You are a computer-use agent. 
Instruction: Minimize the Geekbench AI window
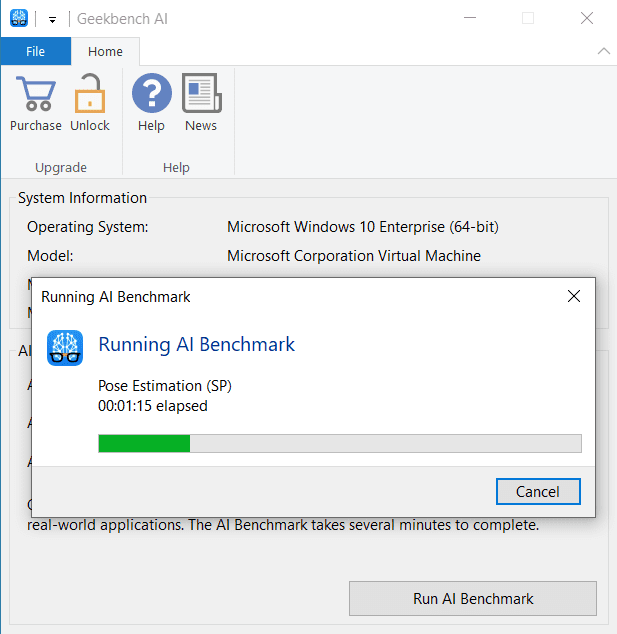[x=470, y=18]
